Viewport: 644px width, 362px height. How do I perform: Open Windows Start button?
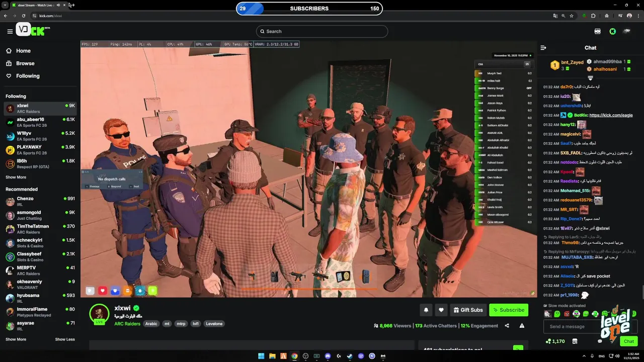pyautogui.click(x=261, y=356)
